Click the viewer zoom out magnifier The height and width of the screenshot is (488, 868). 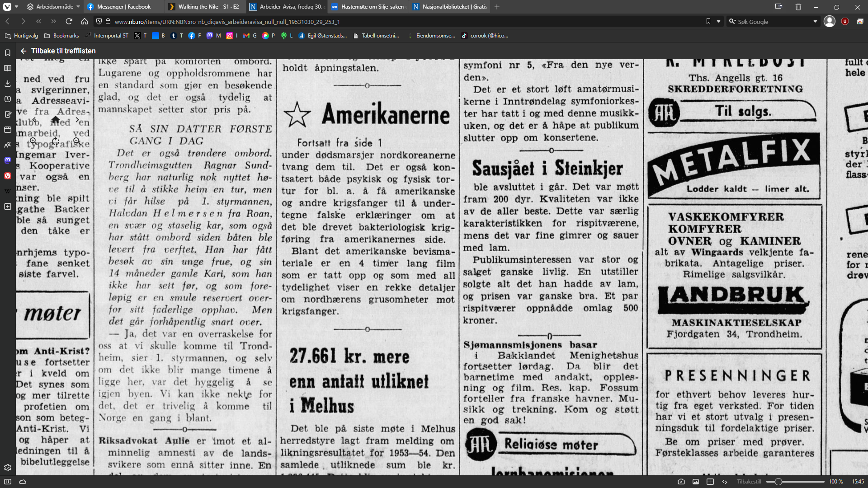(x=77, y=141)
